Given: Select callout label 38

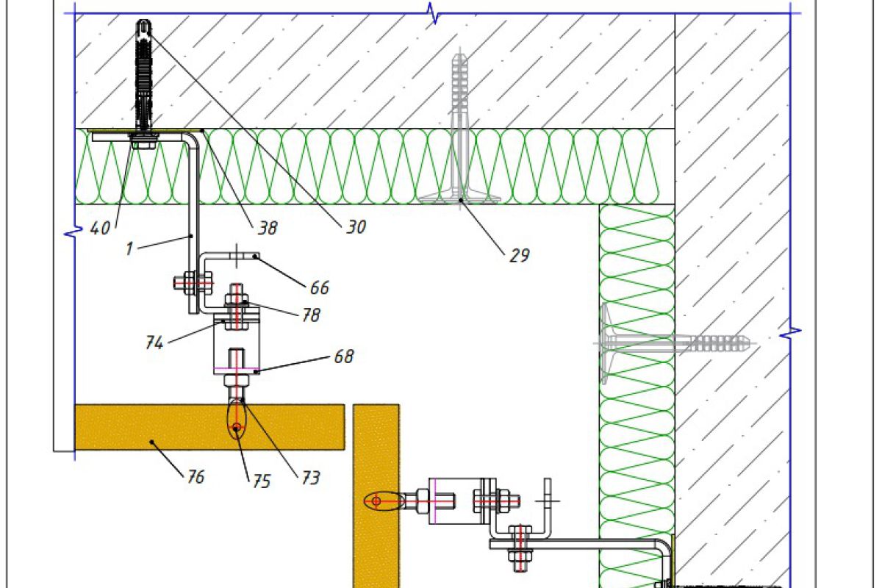Looking at the screenshot, I should coord(268,229).
